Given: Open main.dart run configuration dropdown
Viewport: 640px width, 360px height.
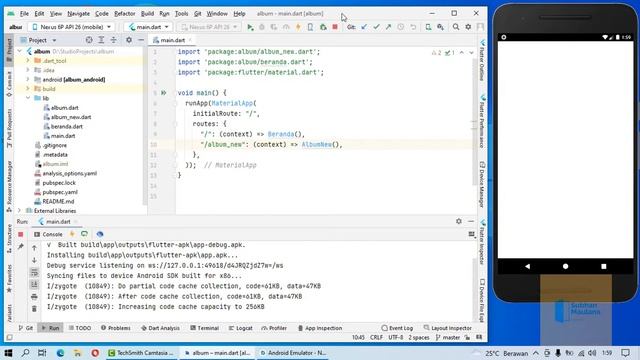Looking at the screenshot, I should point(149,27).
